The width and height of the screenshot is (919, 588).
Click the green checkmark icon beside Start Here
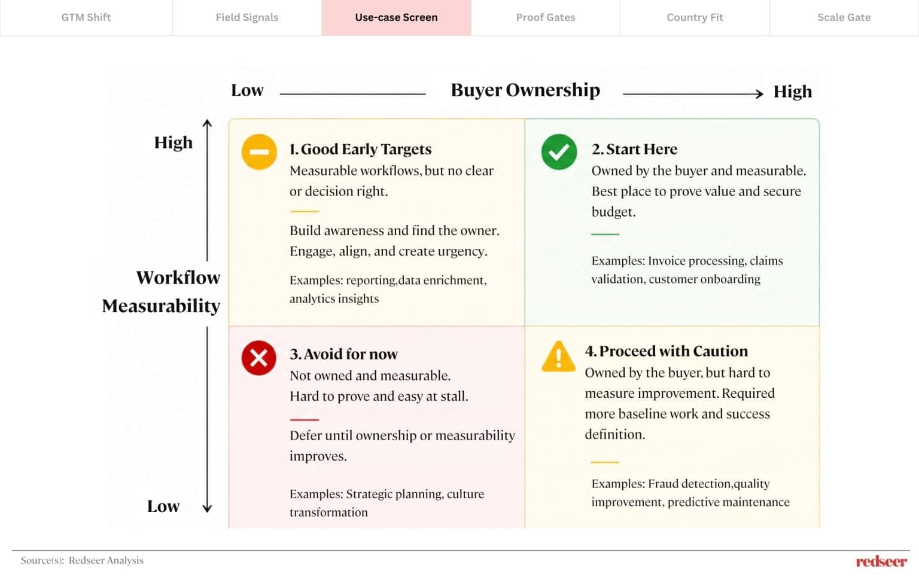(x=559, y=152)
